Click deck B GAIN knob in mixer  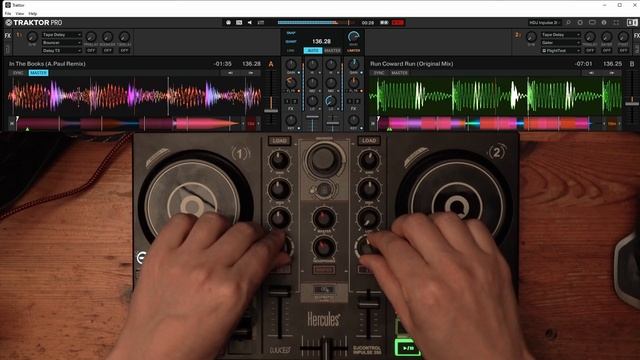point(353,64)
